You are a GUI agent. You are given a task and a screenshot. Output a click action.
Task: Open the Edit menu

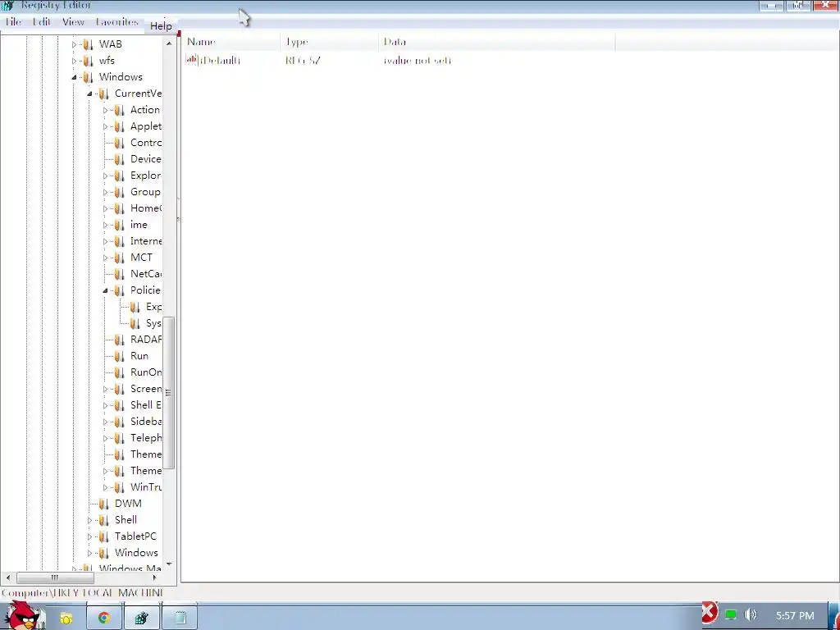[x=41, y=22]
